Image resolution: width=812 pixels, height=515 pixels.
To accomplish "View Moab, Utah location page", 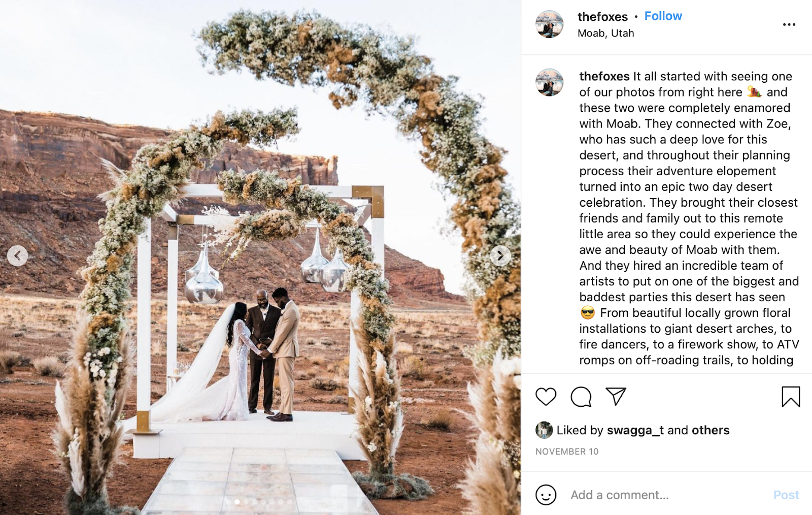I will click(606, 33).
